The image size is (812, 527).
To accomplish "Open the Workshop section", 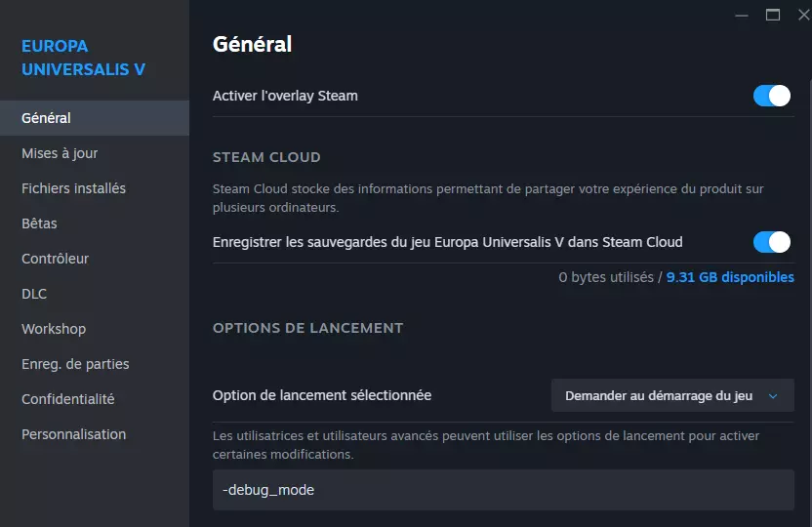I will tap(54, 329).
